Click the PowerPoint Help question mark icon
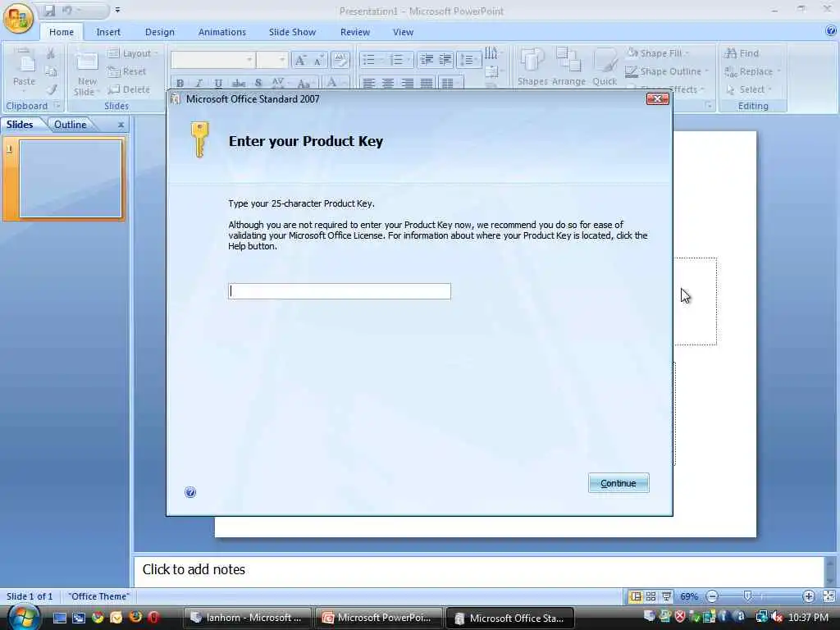This screenshot has width=840, height=630. point(831,31)
